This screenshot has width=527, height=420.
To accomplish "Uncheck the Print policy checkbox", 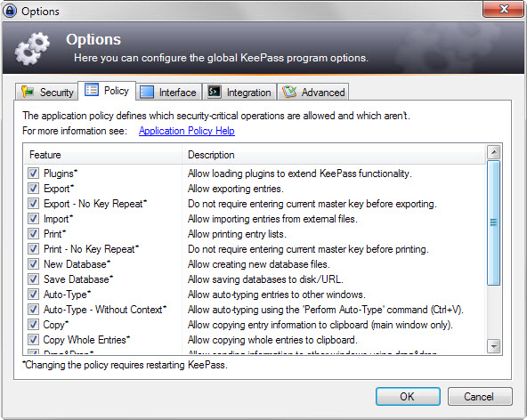I will tap(33, 233).
